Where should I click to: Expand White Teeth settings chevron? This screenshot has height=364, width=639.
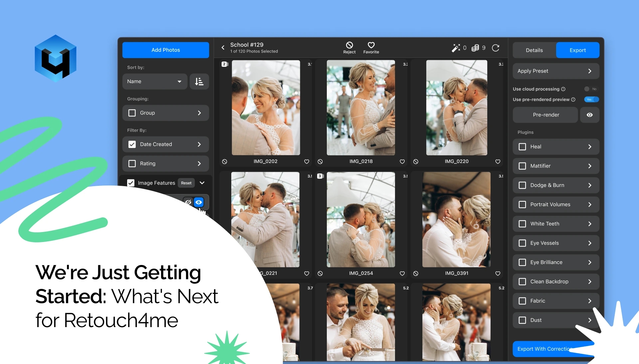[590, 224]
